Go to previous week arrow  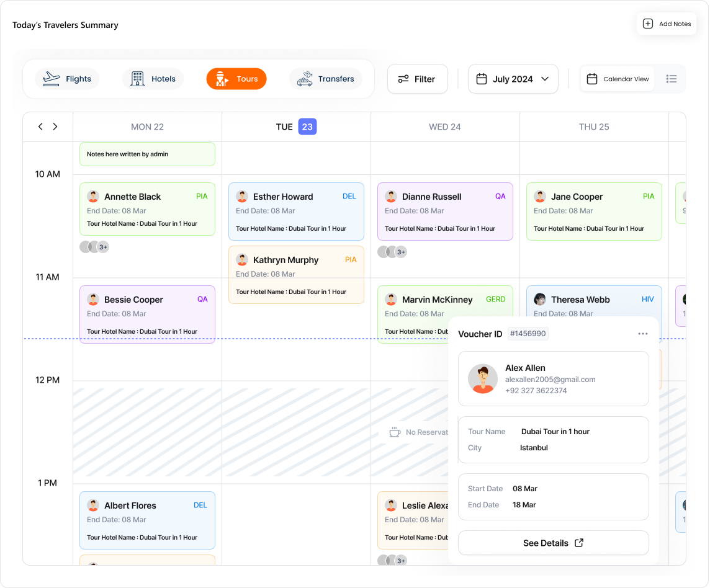[x=40, y=127]
